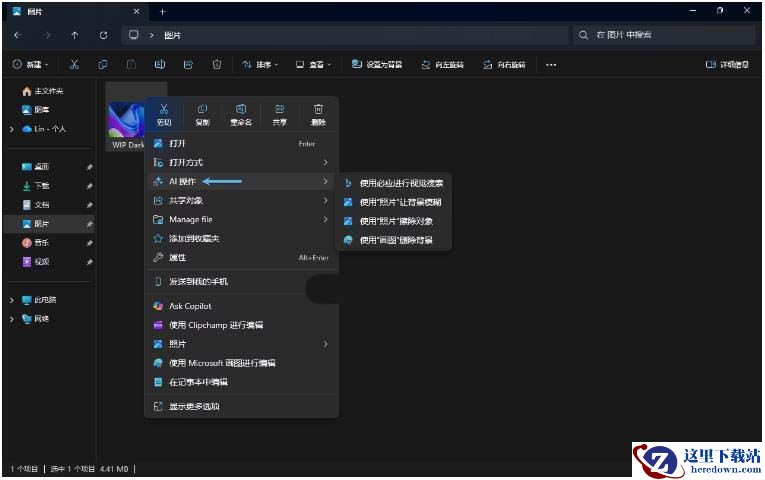Choose 使用 Clipchamp 进行编辑 menu entry
Screen dimensions: 765x480
[x=215, y=325]
